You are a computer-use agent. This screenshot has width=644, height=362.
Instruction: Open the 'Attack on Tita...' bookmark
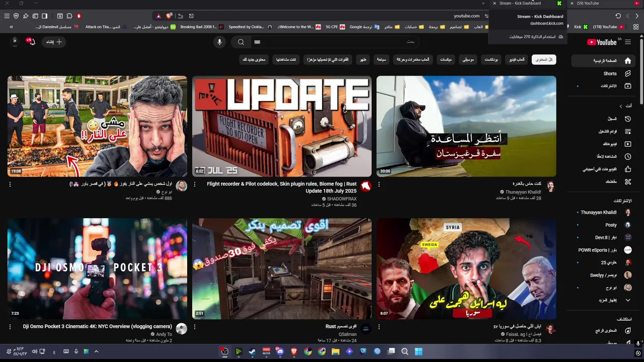106,27
